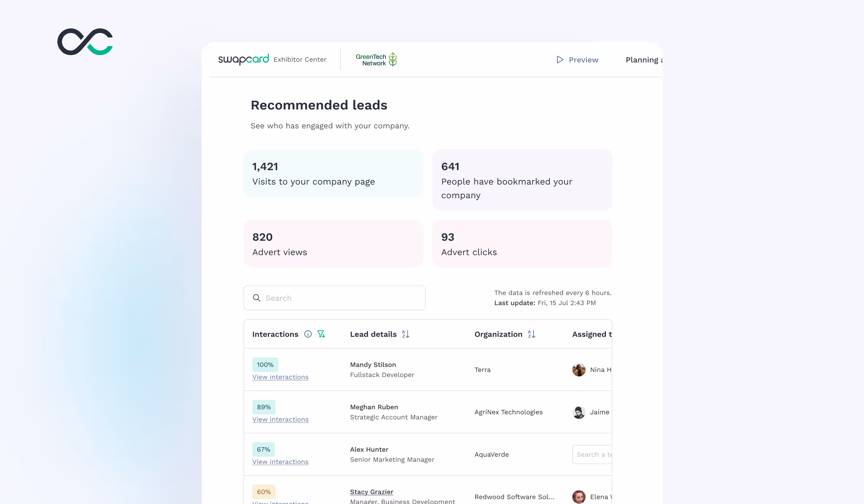Sort by Lead details A-Z icon
The width and height of the screenshot is (864, 504).
coord(406,334)
